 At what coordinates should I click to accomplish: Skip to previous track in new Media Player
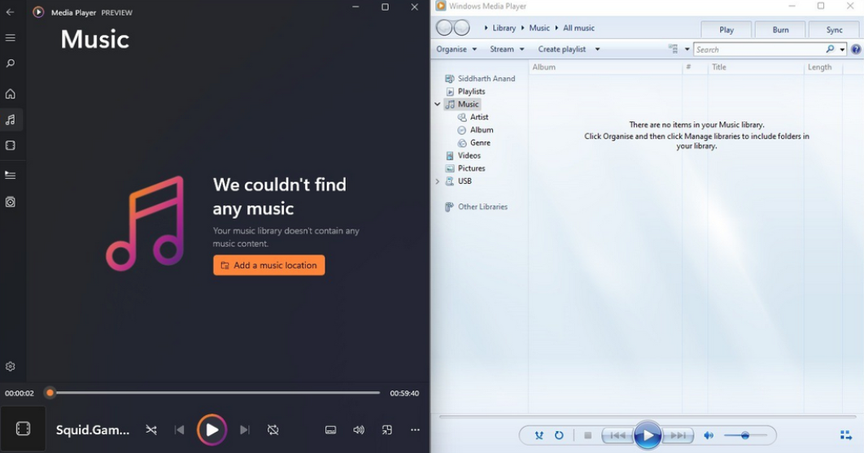(x=179, y=429)
